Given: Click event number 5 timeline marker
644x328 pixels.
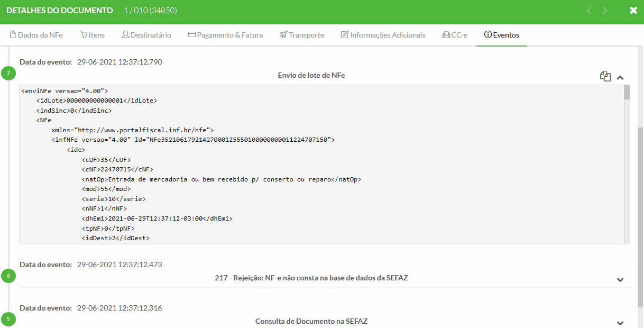Looking at the screenshot, I should click(8, 319).
